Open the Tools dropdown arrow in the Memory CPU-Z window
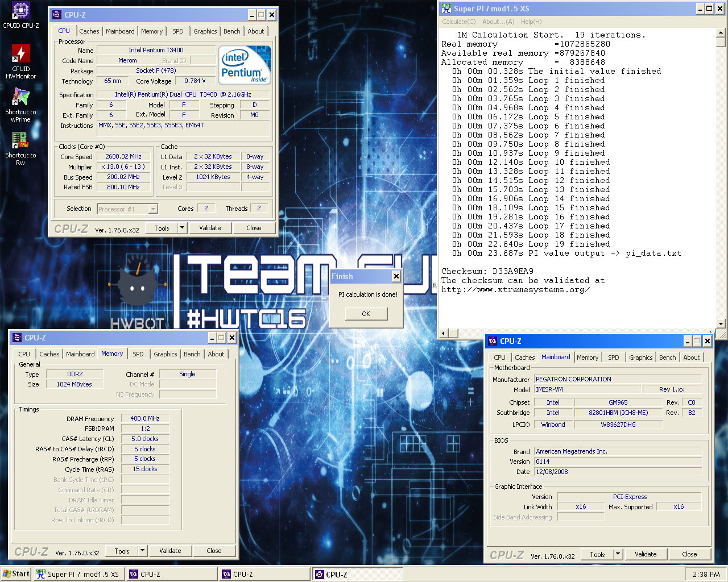Viewport: 728px width, 582px height. pyautogui.click(x=142, y=551)
